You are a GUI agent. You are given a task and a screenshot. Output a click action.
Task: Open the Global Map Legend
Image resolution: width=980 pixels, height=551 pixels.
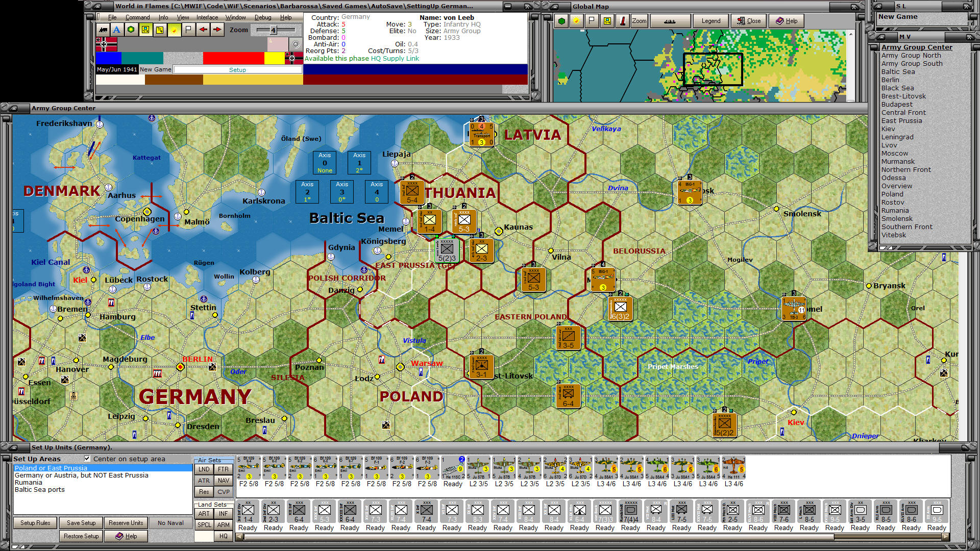point(711,21)
